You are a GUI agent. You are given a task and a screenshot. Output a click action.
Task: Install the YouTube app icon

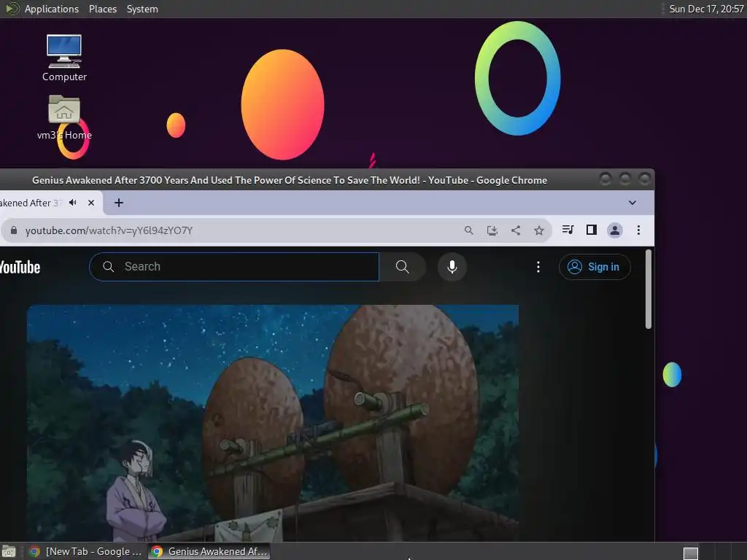coord(492,230)
